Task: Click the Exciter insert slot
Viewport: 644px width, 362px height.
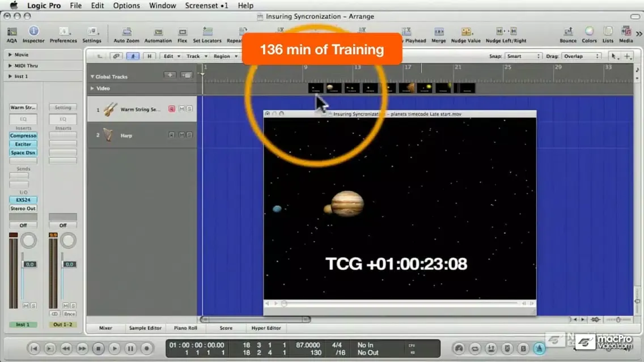Action: (x=23, y=144)
